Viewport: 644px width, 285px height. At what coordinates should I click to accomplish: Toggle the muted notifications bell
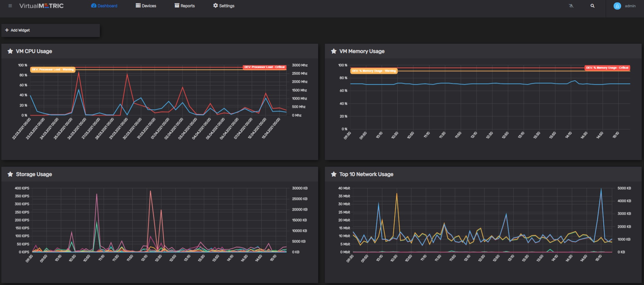(571, 6)
